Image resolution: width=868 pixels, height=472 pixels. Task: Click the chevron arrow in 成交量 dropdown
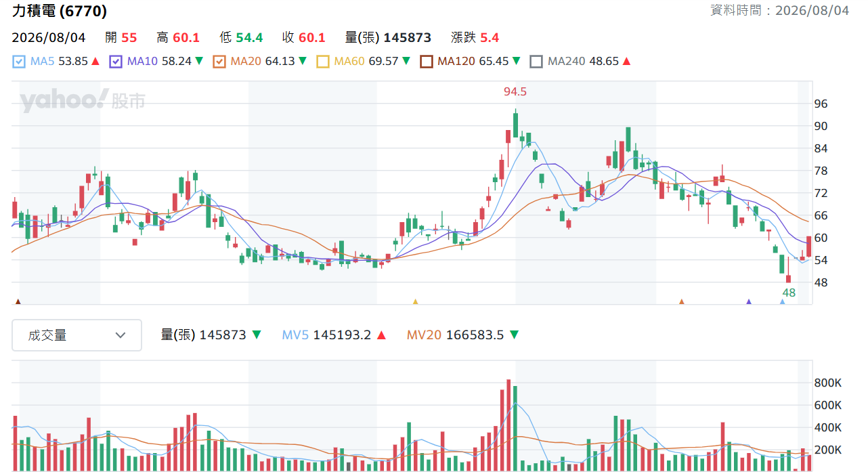pyautogui.click(x=121, y=335)
